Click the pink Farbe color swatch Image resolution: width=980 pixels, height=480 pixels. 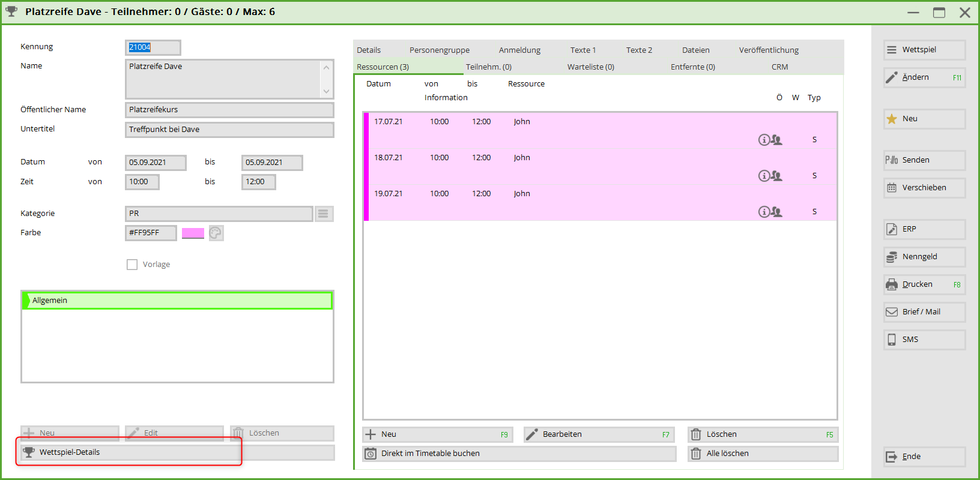tap(193, 233)
